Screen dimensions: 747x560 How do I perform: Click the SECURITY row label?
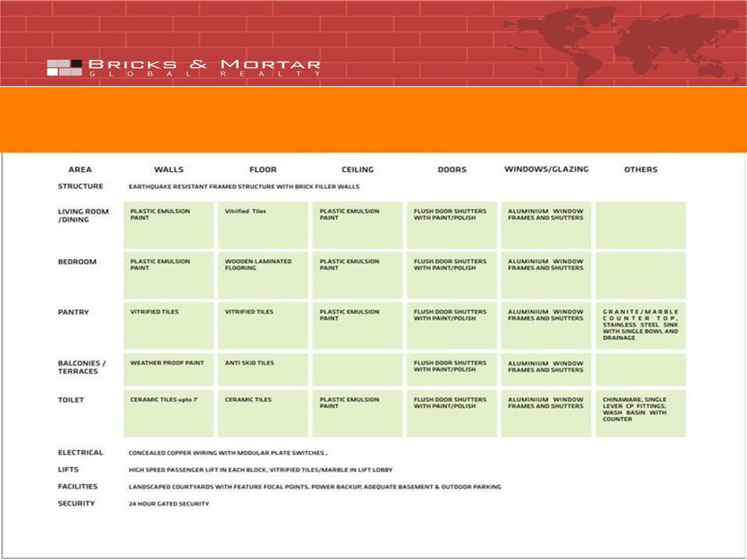[x=76, y=503]
